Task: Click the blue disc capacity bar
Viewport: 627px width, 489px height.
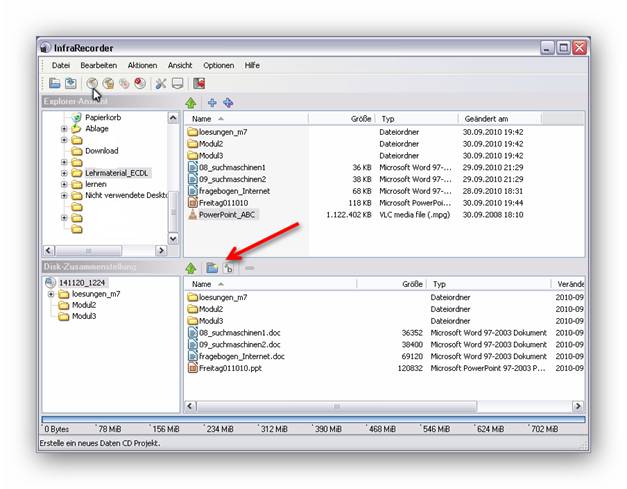Action: point(313,419)
